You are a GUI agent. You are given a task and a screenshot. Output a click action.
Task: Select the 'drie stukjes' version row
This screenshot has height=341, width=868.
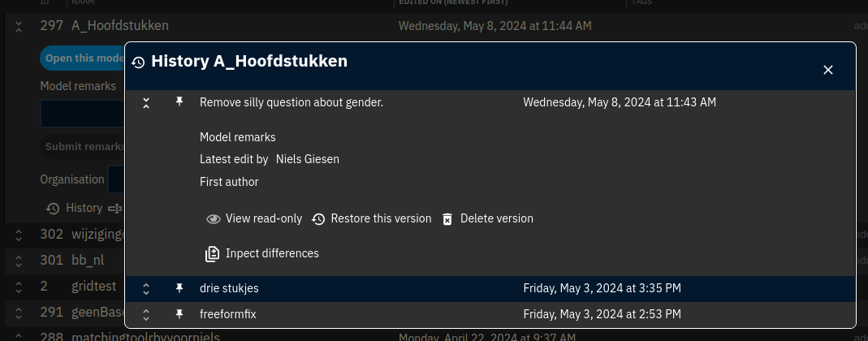click(x=490, y=289)
